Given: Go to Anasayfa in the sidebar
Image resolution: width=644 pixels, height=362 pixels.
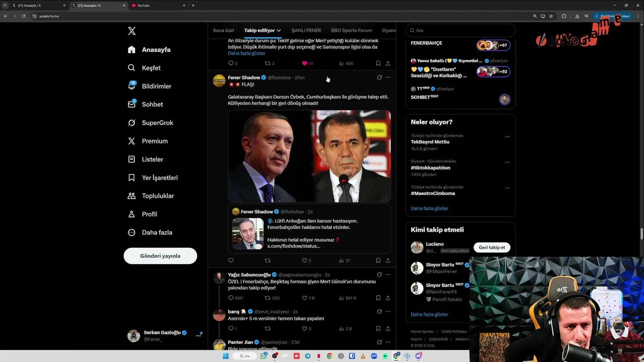Looking at the screenshot, I should pyautogui.click(x=149, y=50).
